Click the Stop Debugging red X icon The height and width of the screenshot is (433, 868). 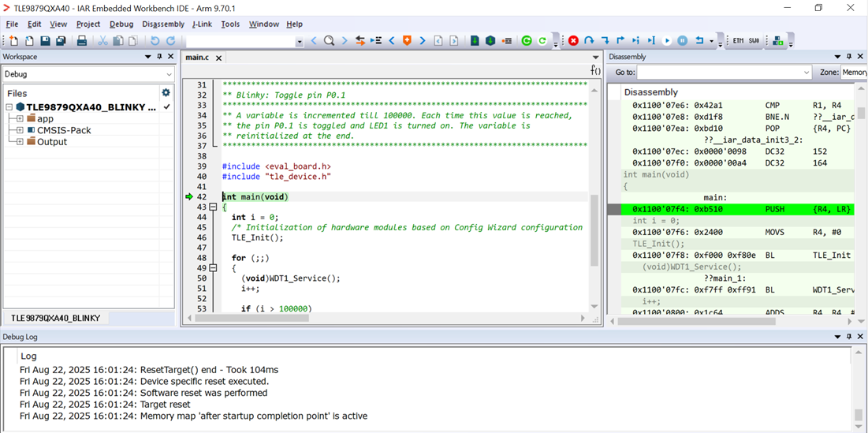click(573, 41)
